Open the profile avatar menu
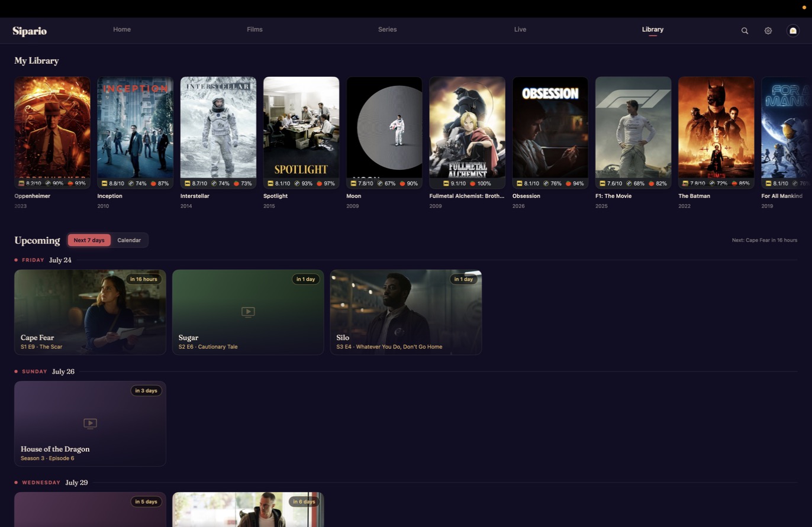The width and height of the screenshot is (812, 527). [793, 31]
